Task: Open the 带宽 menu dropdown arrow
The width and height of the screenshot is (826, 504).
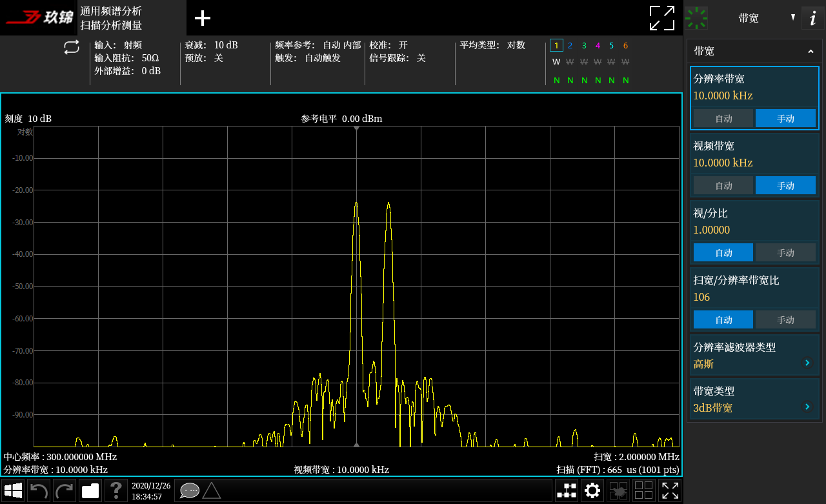Action: tap(793, 17)
